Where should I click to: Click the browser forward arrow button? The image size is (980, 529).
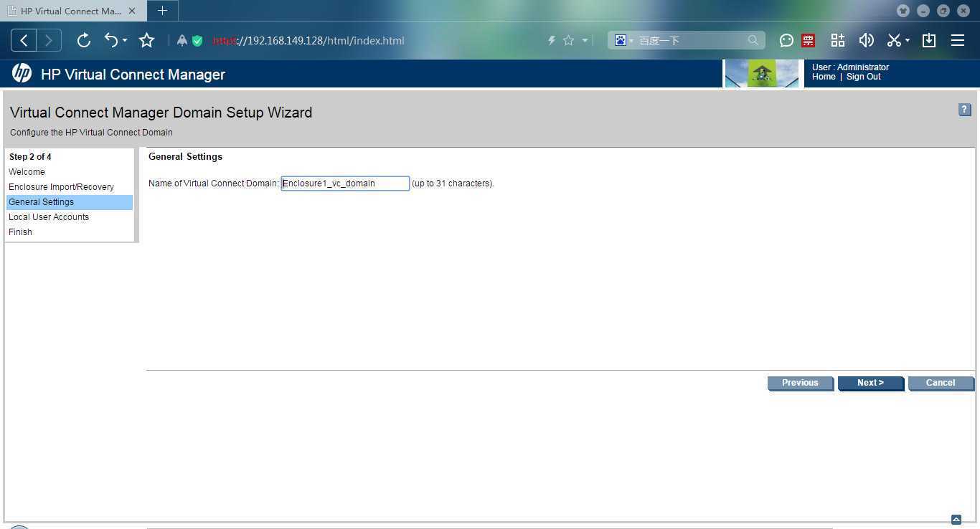pyautogui.click(x=49, y=40)
